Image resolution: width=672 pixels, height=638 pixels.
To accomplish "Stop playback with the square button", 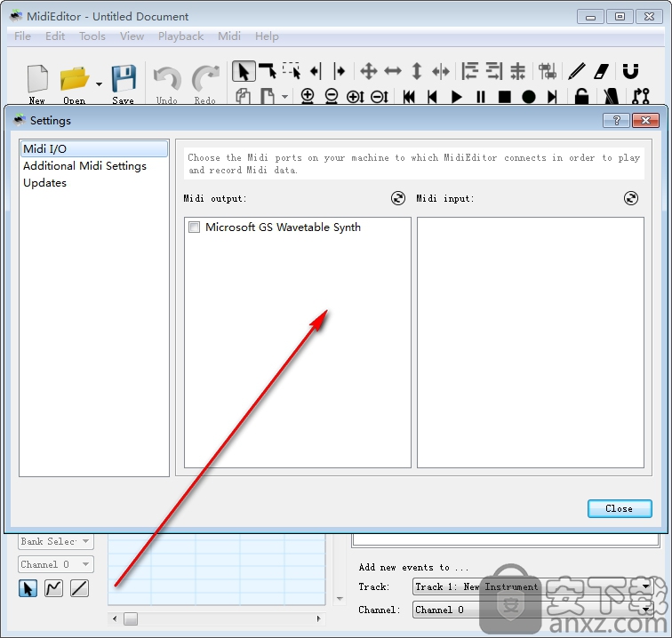I will pos(504,97).
